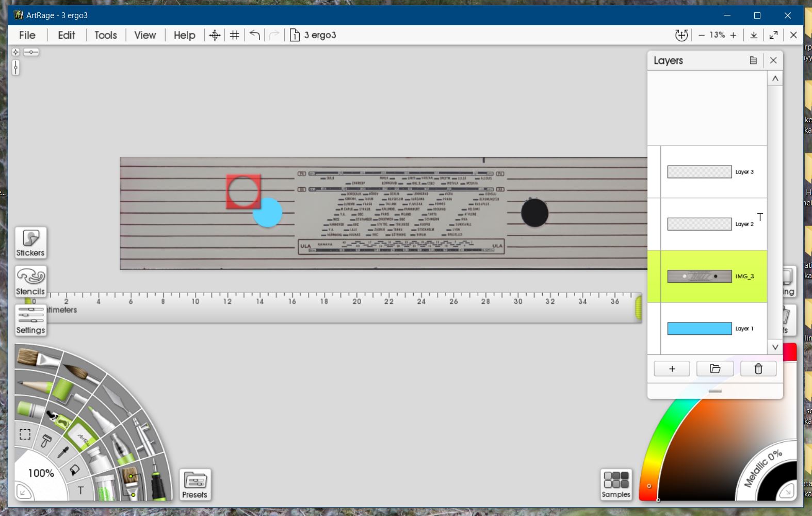Select the Text tool
The width and height of the screenshot is (812, 516).
click(x=80, y=490)
